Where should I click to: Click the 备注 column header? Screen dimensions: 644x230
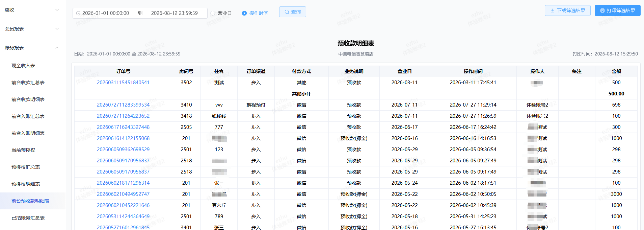(x=577, y=71)
